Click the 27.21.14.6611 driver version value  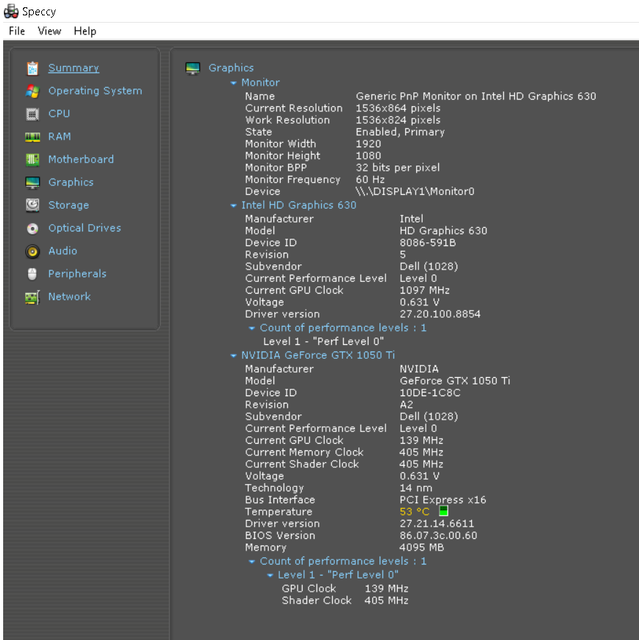tap(437, 524)
